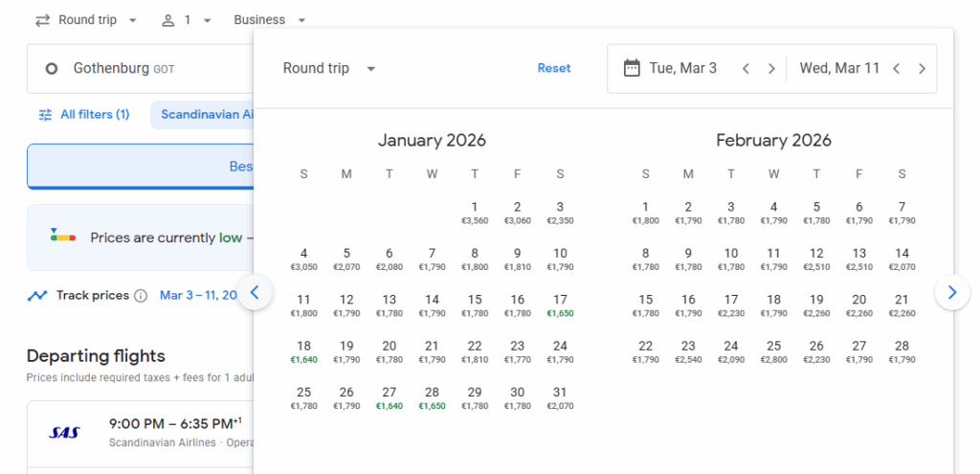Open top Round trip type dropdown
The height and width of the screenshot is (474, 980).
[86, 20]
